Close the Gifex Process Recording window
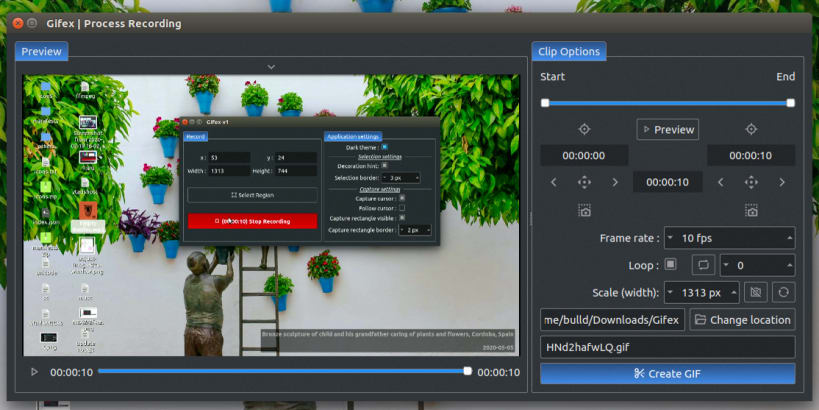This screenshot has width=819, height=410. 18,23
